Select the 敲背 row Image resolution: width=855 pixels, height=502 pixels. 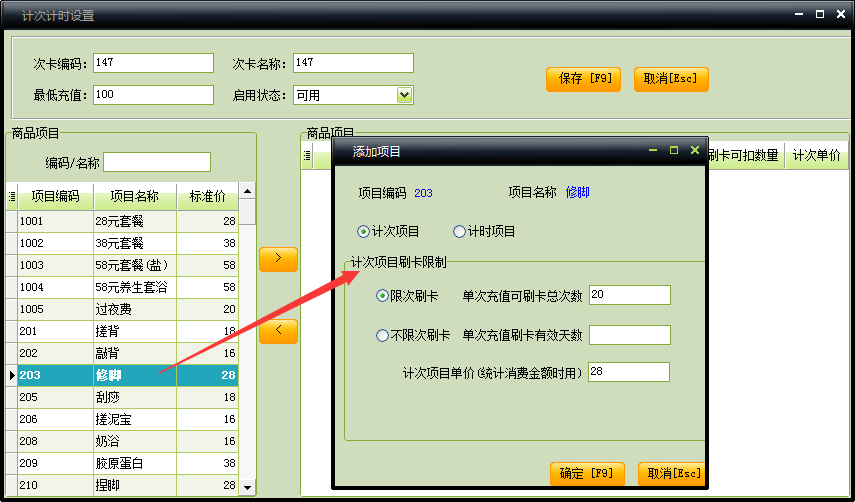(x=123, y=353)
